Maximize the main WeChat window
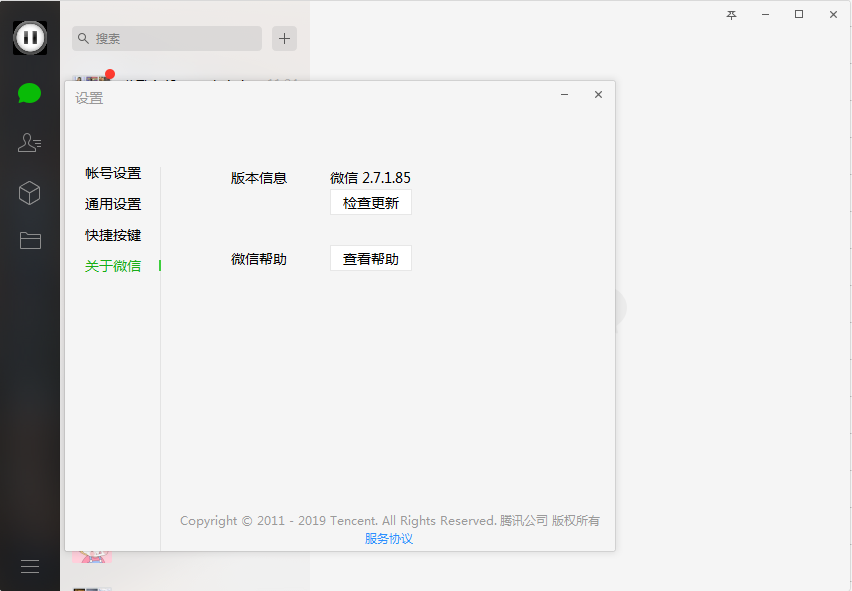The width and height of the screenshot is (852, 591). (799, 15)
